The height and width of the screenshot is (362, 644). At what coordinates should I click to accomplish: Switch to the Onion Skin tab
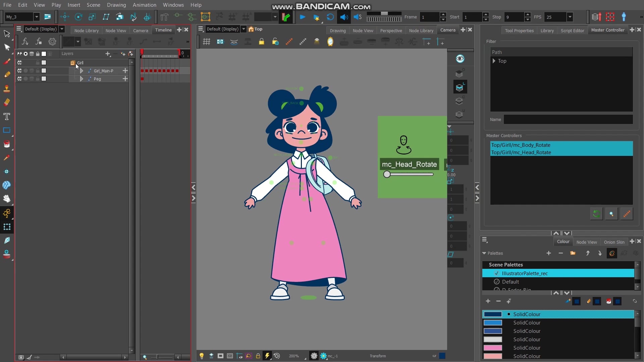click(614, 242)
